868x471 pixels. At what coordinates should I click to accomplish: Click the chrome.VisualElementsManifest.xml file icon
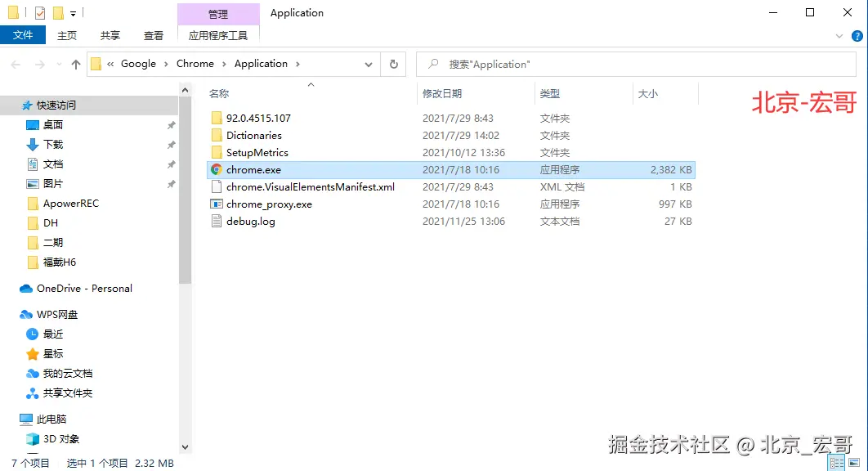217,186
